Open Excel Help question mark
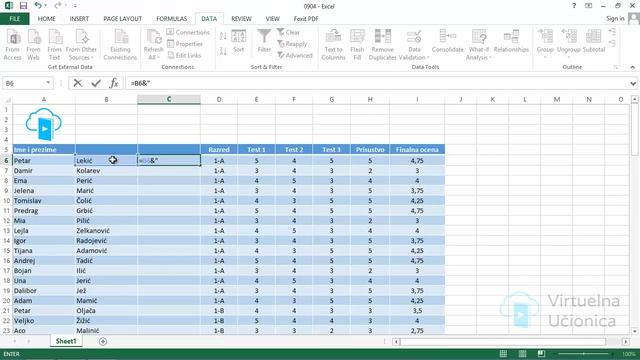The image size is (640, 360). (574, 6)
